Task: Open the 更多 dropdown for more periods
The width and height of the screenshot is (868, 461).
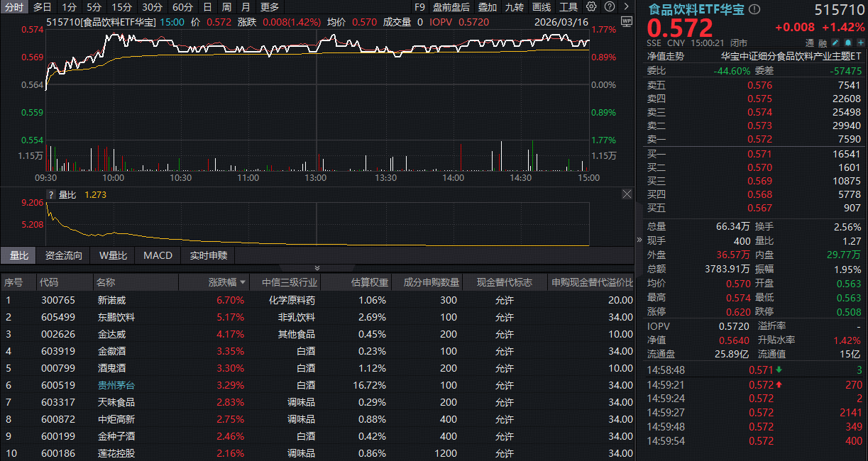Action: point(268,7)
